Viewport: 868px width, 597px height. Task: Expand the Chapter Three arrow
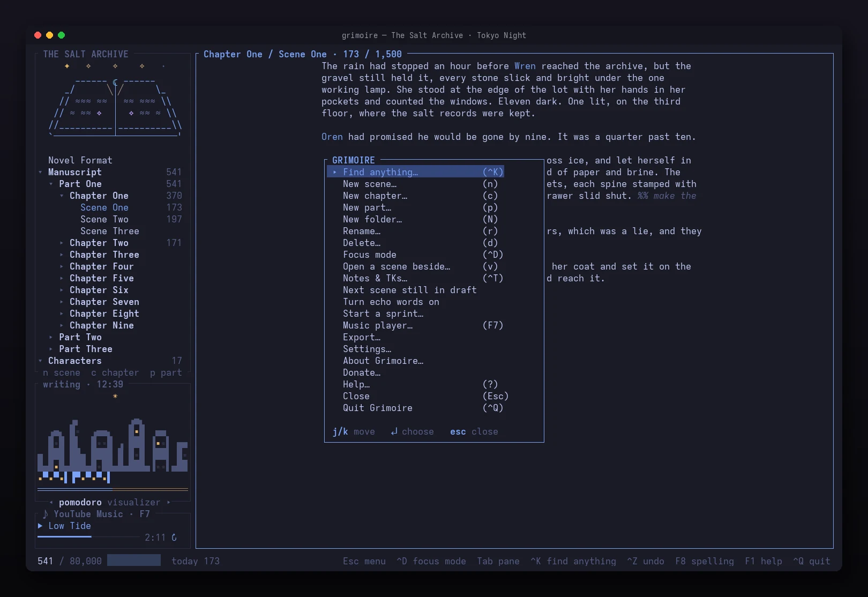(62, 255)
